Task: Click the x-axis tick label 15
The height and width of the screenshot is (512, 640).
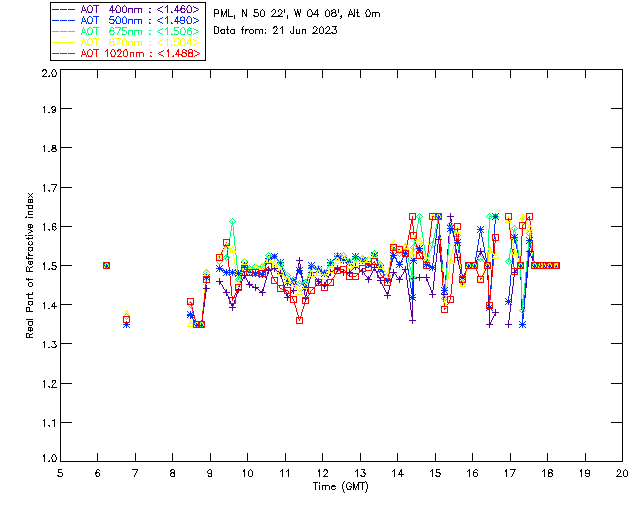Action: [435, 473]
